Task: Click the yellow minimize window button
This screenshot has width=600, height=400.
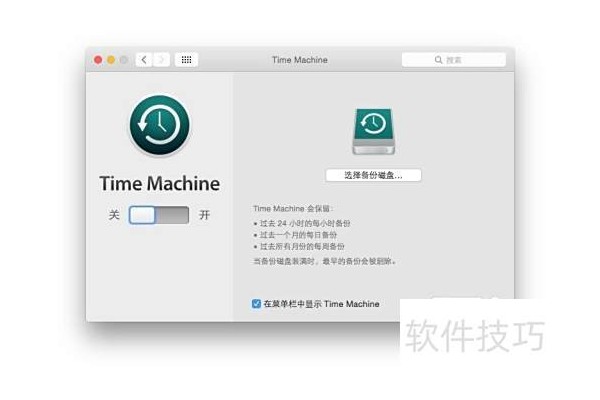Action: coord(111,60)
